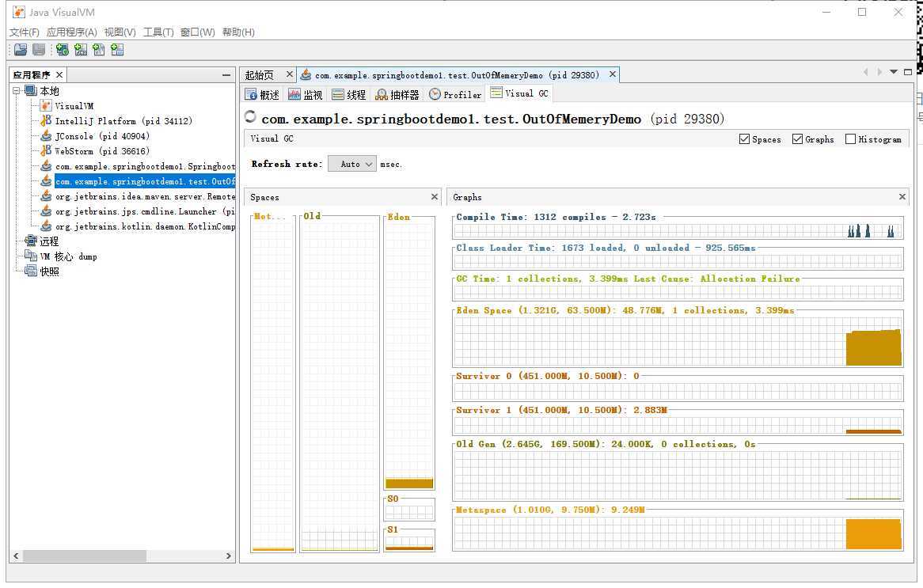Screen dimensions: 923x588
Task: Open the 视图(V) menu
Action: [120, 32]
